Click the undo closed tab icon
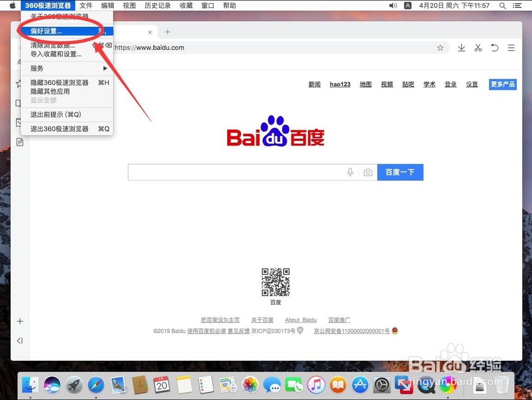The height and width of the screenshot is (400, 532). (495, 48)
